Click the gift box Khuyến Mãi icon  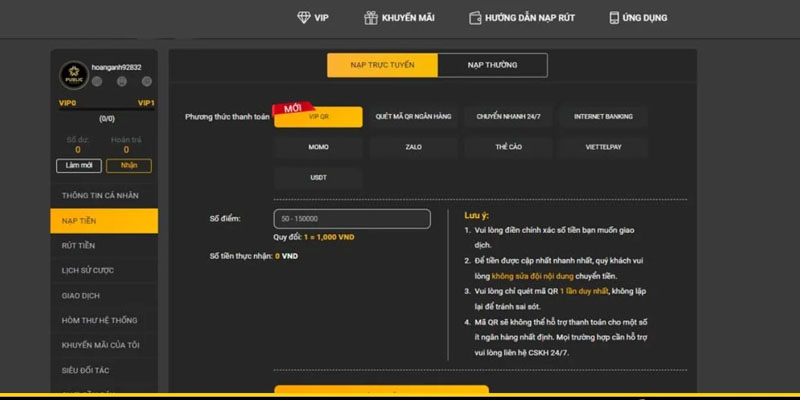(370, 17)
